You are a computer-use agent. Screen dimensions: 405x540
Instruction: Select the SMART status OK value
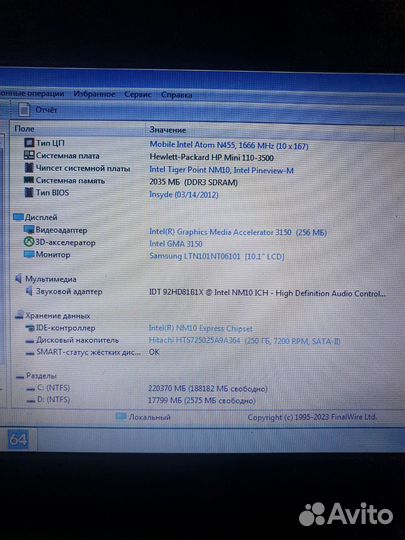(x=154, y=352)
